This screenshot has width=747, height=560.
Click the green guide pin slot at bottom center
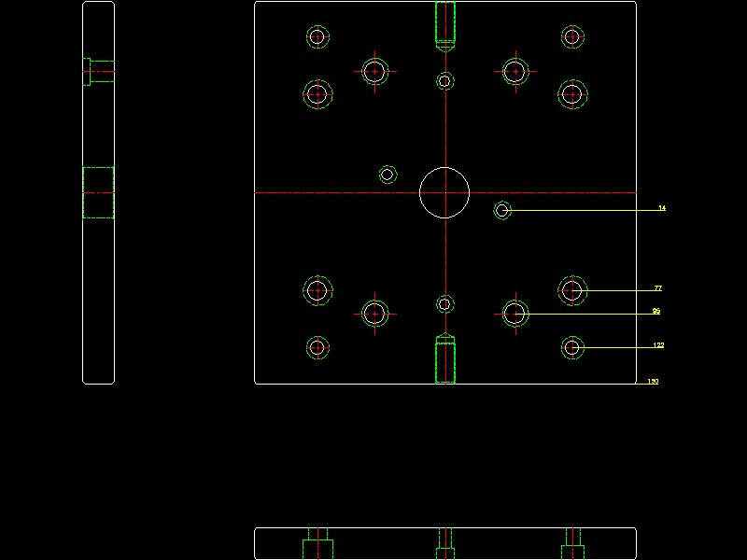click(444, 359)
